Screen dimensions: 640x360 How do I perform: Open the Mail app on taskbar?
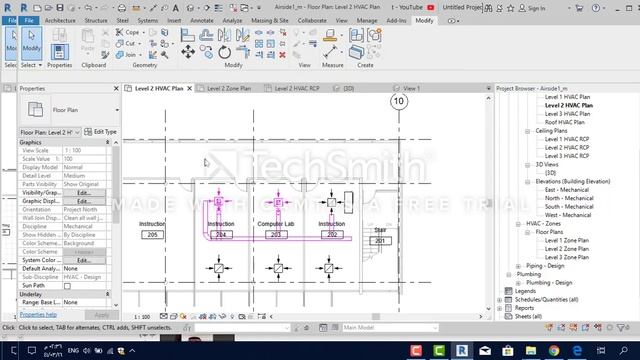coord(485,350)
